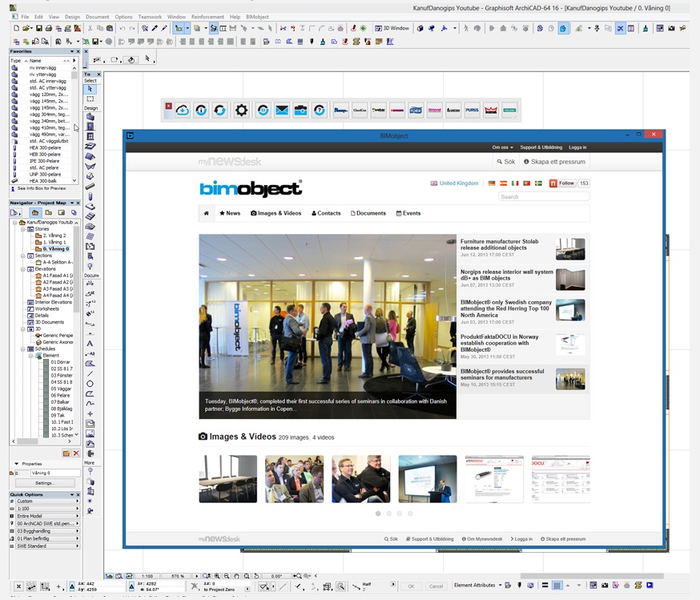This screenshot has width=700, height=600.
Task: Open the Teamwork menu
Action: point(150,17)
